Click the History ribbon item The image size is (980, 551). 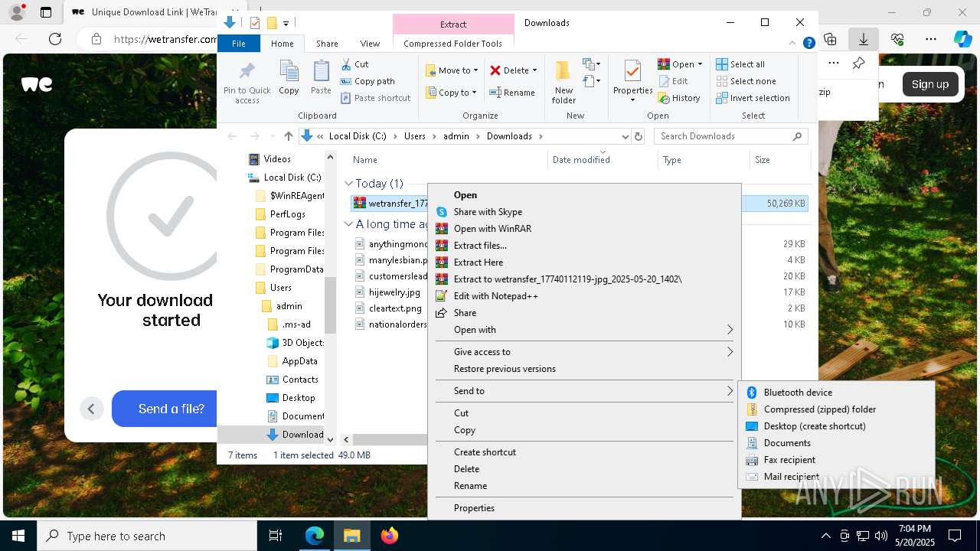(679, 98)
